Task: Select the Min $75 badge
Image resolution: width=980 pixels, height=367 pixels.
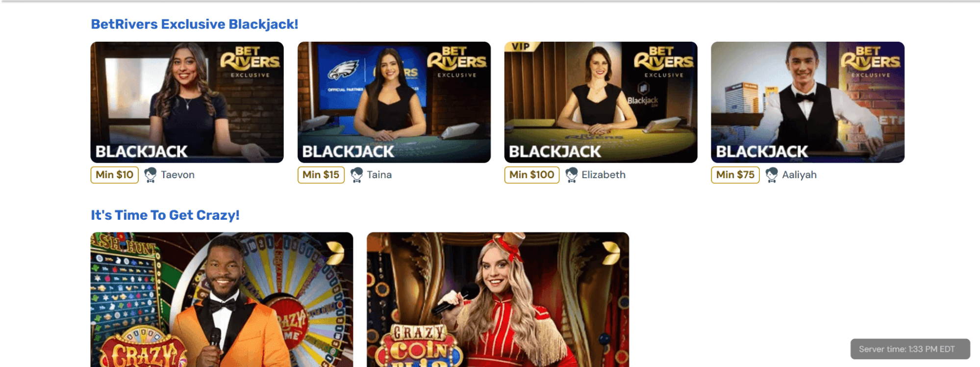Action: click(x=735, y=175)
